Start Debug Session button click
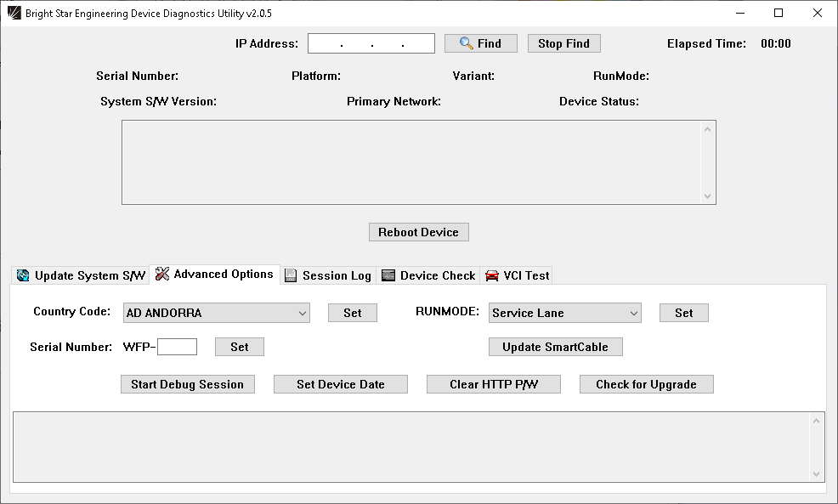The width and height of the screenshot is (838, 504). pos(187,384)
